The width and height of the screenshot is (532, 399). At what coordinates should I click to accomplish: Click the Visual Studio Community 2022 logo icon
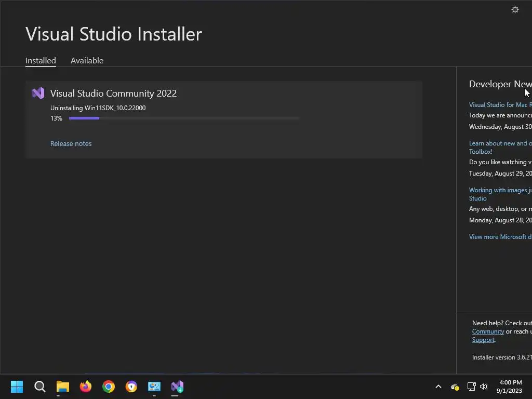38,94
